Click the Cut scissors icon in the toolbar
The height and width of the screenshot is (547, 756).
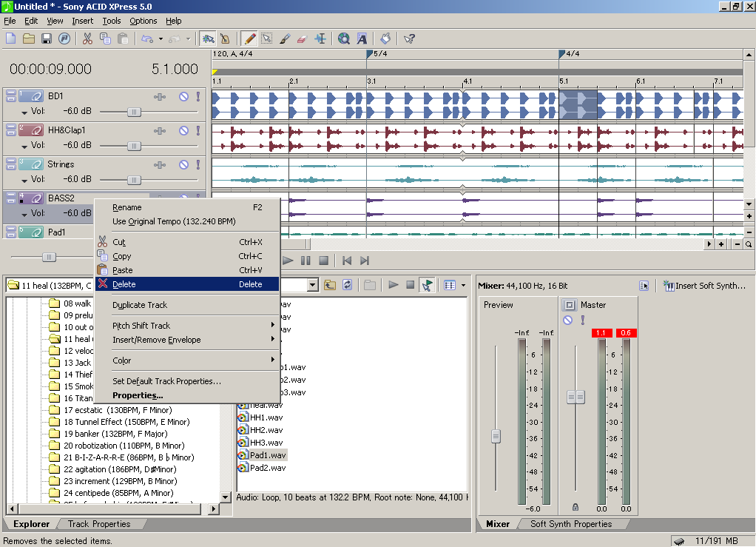[x=87, y=38]
